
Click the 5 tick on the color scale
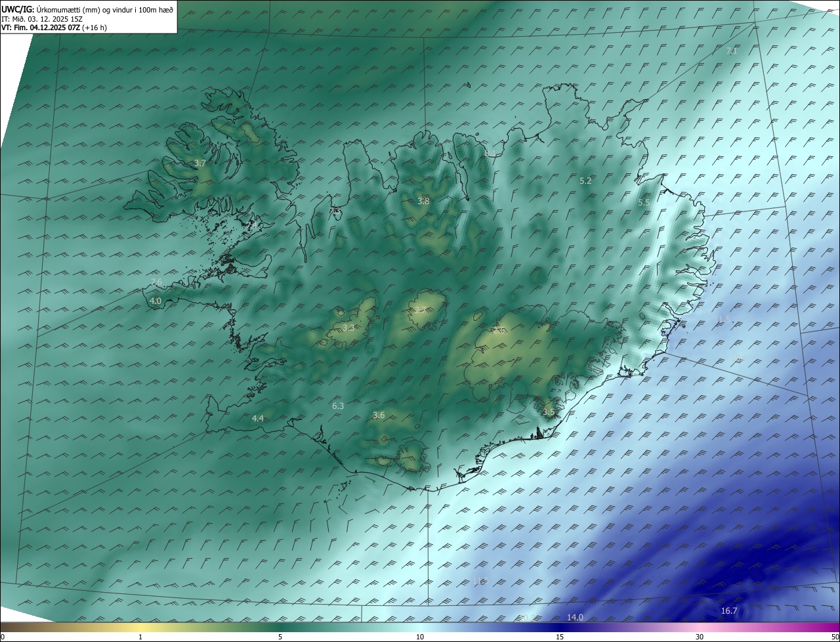[x=280, y=637]
